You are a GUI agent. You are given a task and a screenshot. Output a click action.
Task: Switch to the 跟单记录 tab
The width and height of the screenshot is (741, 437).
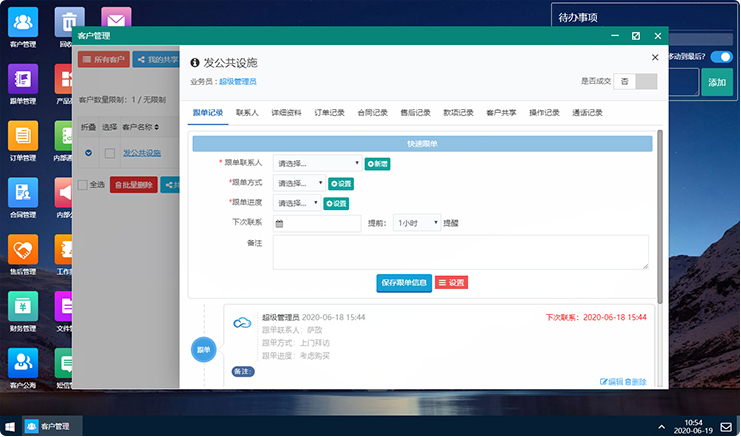208,112
